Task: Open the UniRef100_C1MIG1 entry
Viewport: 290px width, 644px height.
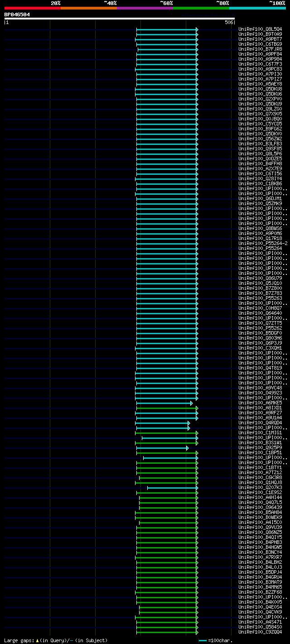Action: [260, 433]
